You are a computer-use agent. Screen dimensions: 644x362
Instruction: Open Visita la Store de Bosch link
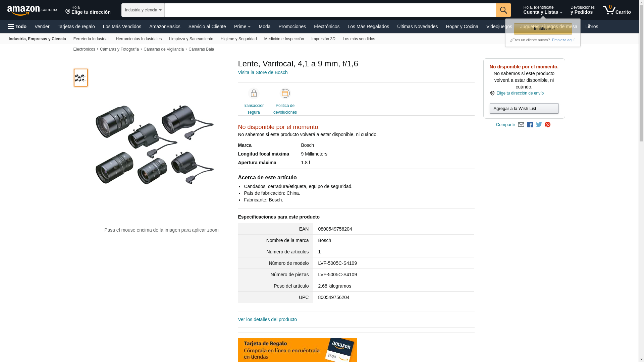point(263,72)
